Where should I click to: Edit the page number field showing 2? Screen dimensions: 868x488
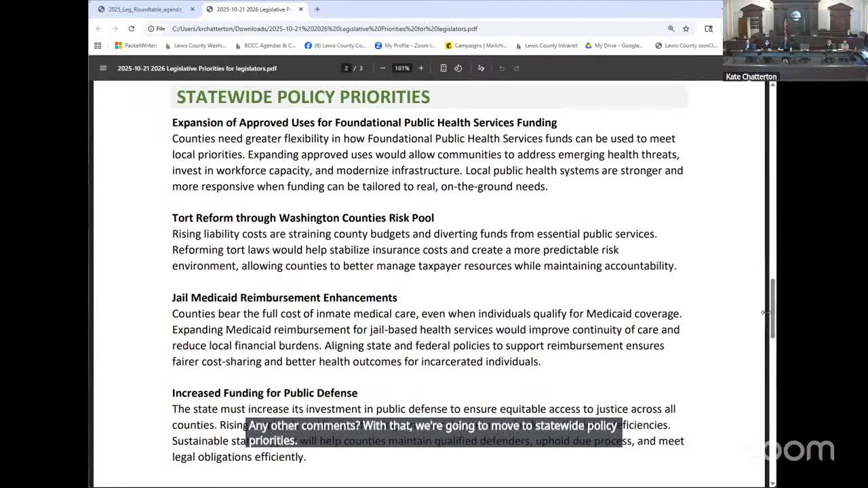coord(346,68)
